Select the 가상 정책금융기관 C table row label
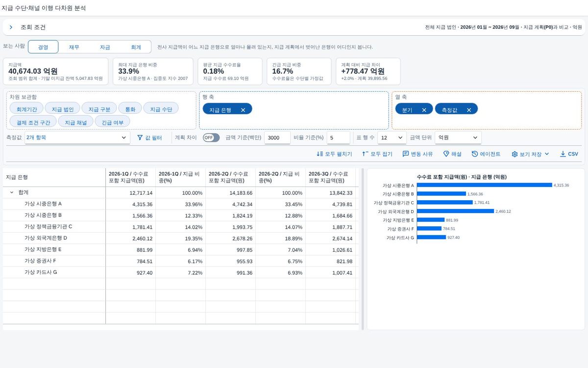 48,227
